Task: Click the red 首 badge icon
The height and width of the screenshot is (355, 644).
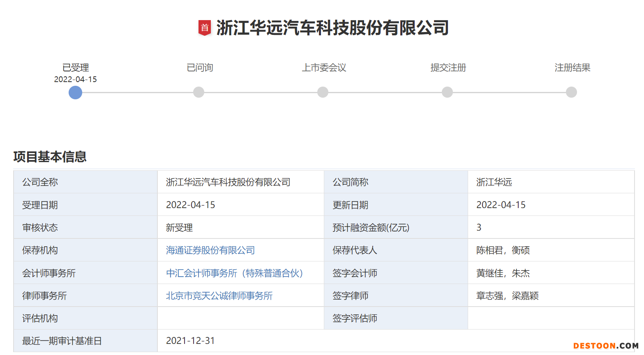Action: [203, 27]
